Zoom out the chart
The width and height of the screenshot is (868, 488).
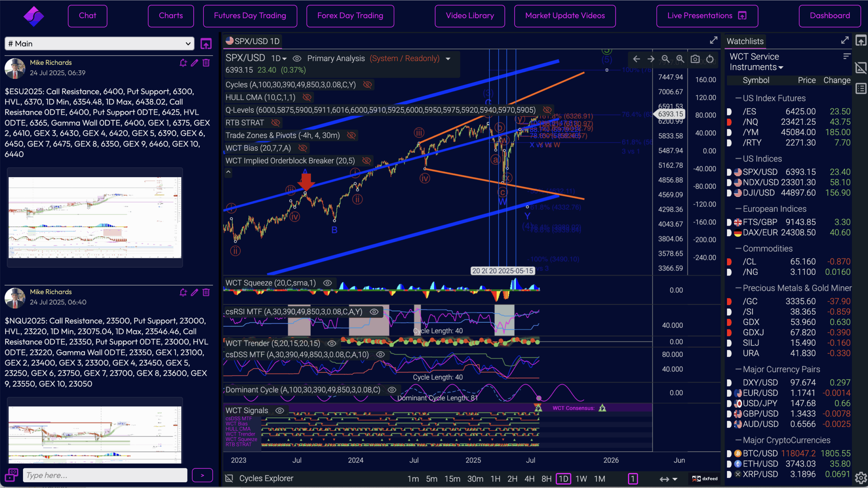point(666,59)
